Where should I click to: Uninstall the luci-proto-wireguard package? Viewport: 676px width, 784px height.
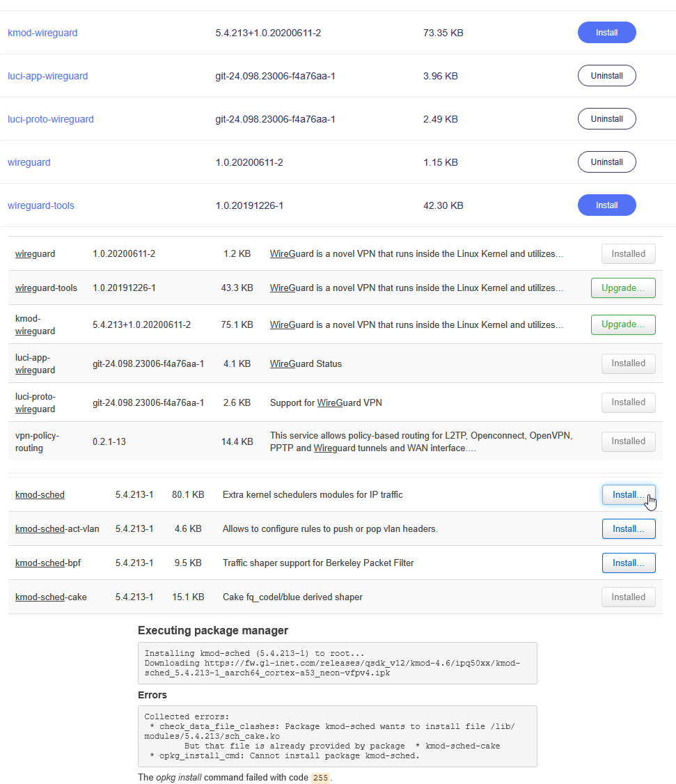tap(606, 119)
